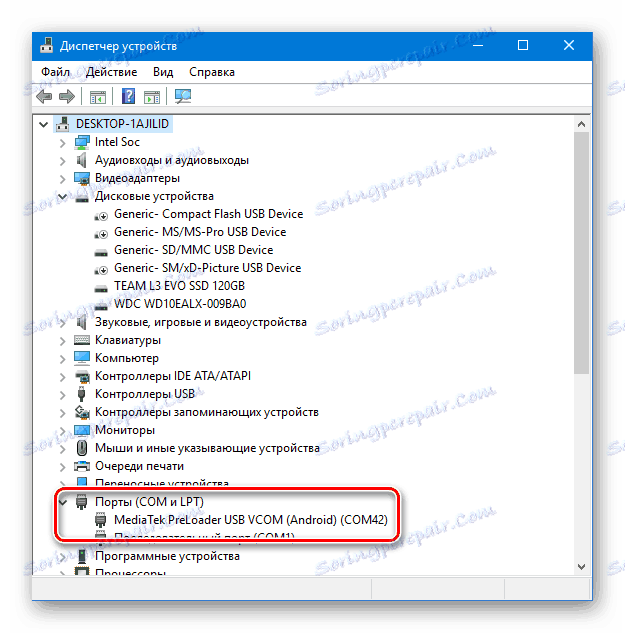Open Help via the question mark icon
This screenshot has height=633, width=625.
tap(128, 96)
